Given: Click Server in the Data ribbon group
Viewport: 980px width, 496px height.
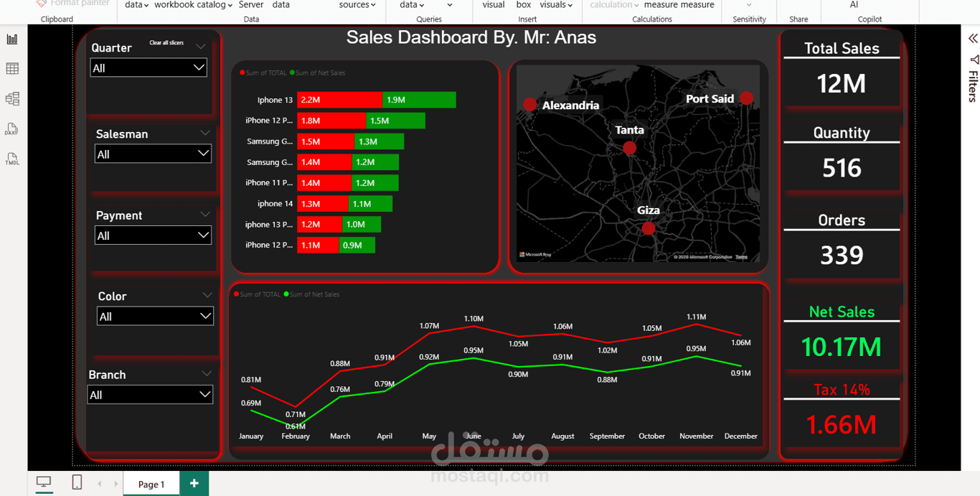Looking at the screenshot, I should tap(251, 5).
